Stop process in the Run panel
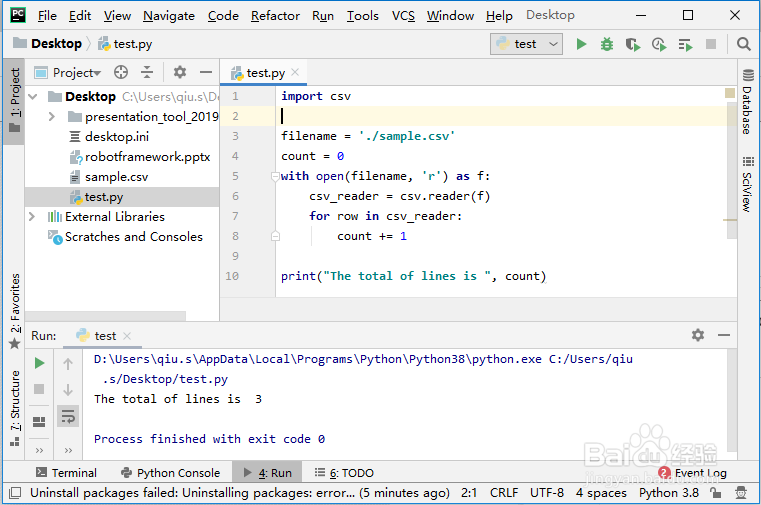The width and height of the screenshot is (761, 505). click(39, 389)
